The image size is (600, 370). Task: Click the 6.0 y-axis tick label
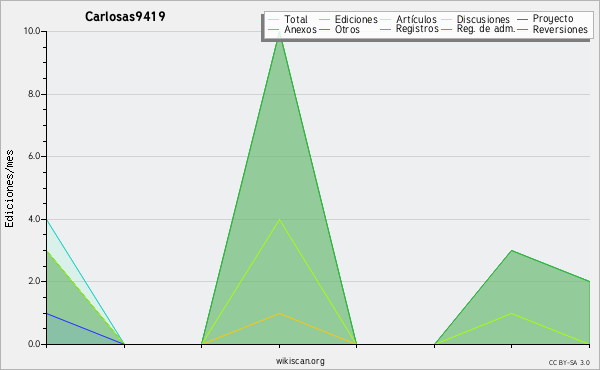pos(34,156)
